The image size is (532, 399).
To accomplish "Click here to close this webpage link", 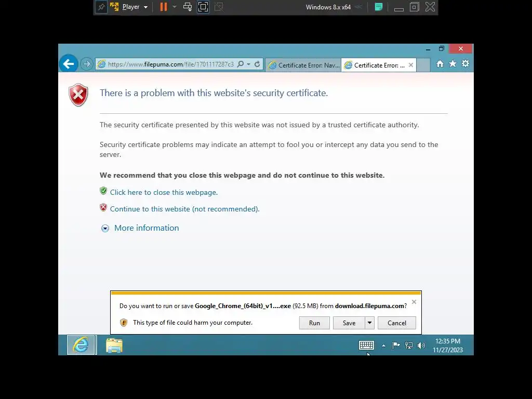I will 164,192.
